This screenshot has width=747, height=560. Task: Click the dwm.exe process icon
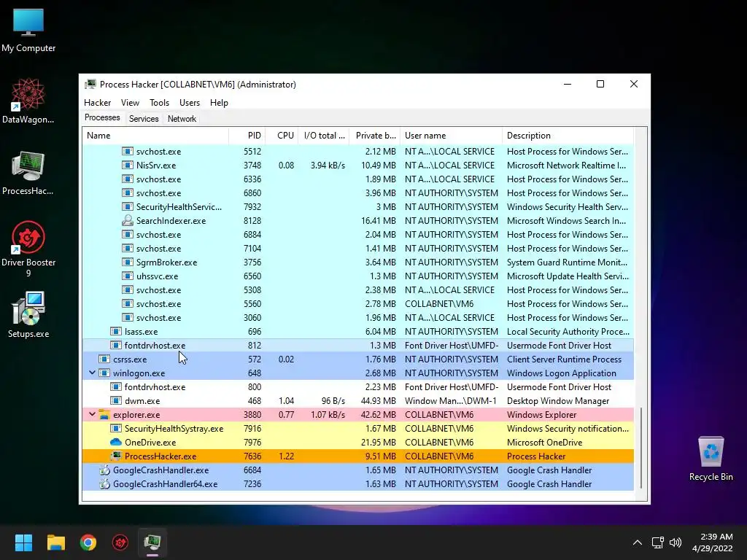point(116,401)
